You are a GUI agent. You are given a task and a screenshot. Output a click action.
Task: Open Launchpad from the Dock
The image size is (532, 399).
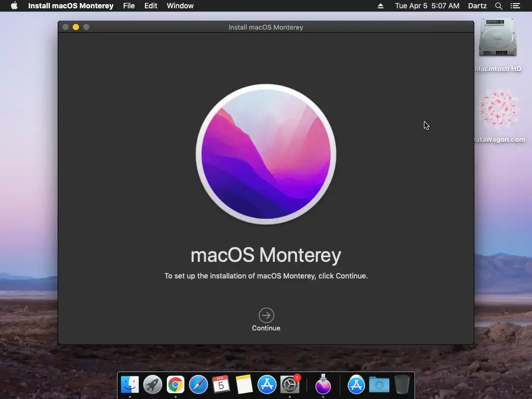(x=153, y=384)
